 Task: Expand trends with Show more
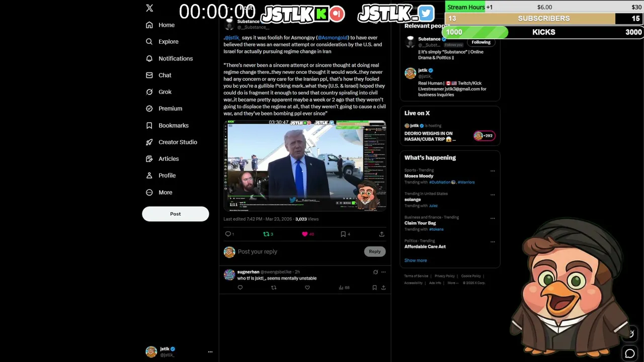[x=416, y=260]
